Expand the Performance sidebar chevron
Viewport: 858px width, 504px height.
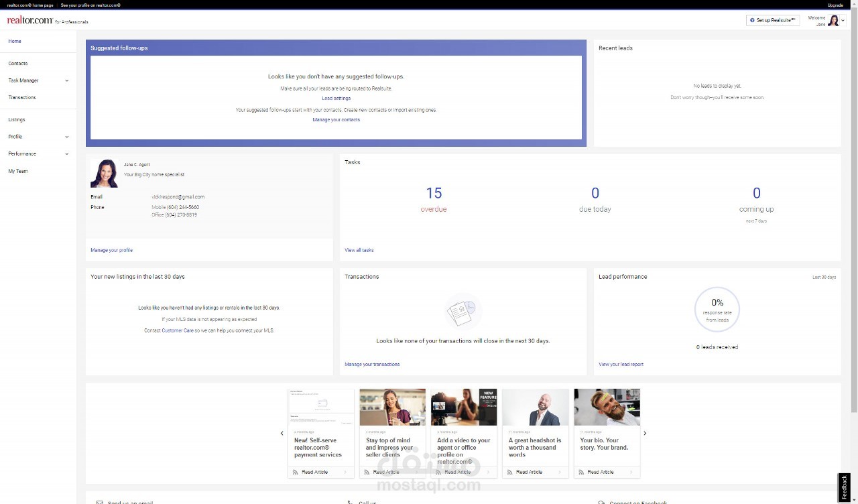pyautogui.click(x=67, y=153)
